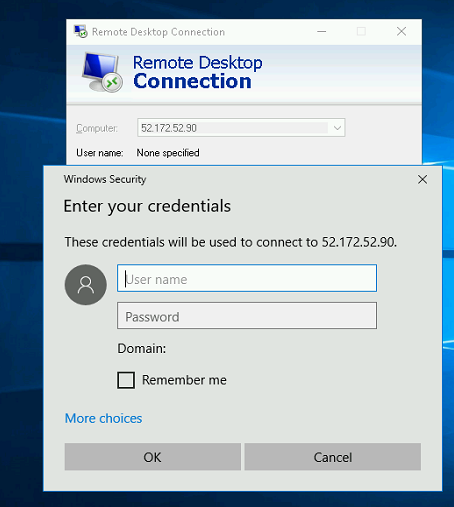
Task: Close the Remote Desktop Connection window
Action: pyautogui.click(x=401, y=32)
